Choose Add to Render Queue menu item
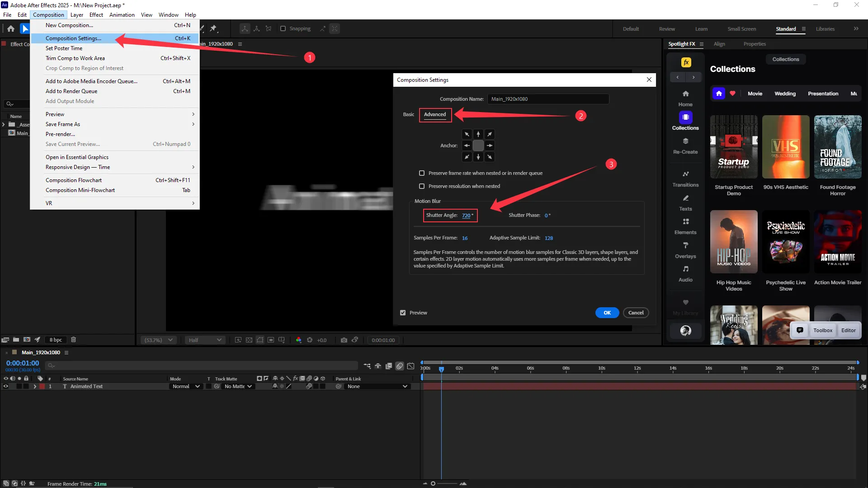This screenshot has width=868, height=488. tap(71, 91)
